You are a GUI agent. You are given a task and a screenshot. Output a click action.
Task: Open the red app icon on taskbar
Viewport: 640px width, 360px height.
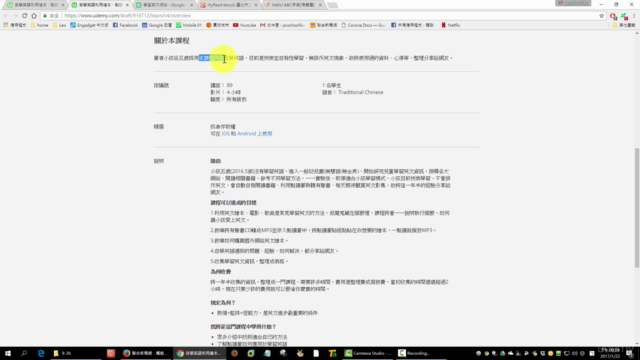pyautogui.click(x=111, y=353)
